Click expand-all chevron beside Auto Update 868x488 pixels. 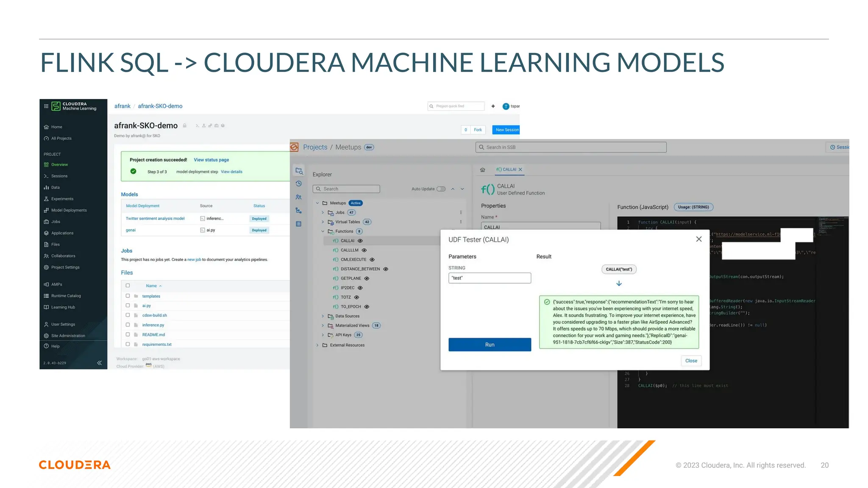462,189
